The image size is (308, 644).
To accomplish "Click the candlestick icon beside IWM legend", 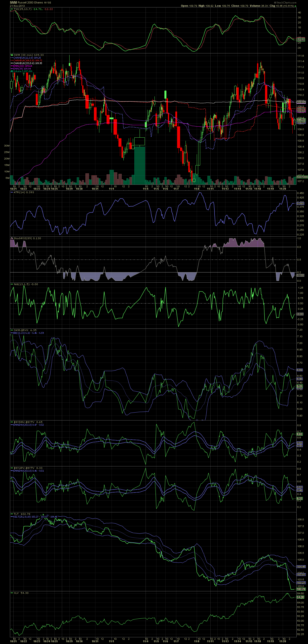I will (x=12, y=55).
